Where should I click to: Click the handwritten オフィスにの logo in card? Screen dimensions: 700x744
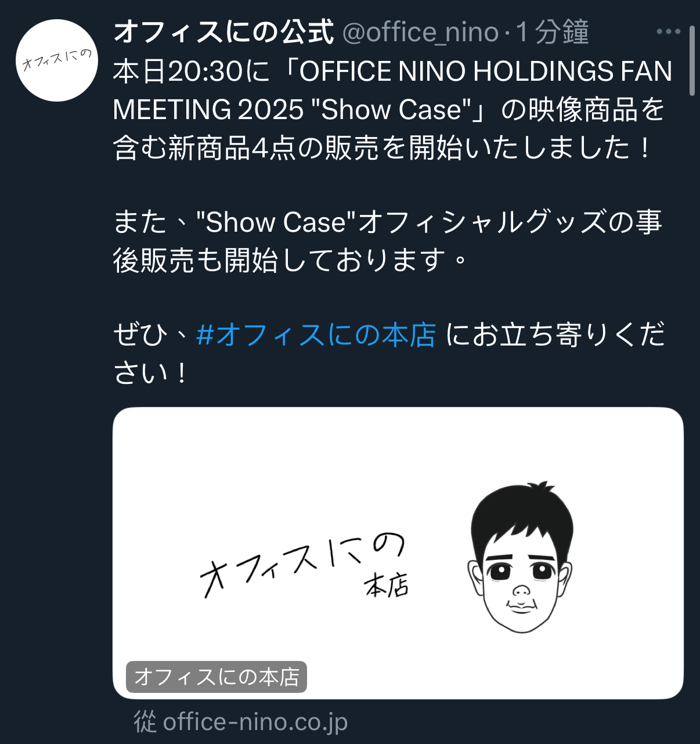tap(302, 565)
